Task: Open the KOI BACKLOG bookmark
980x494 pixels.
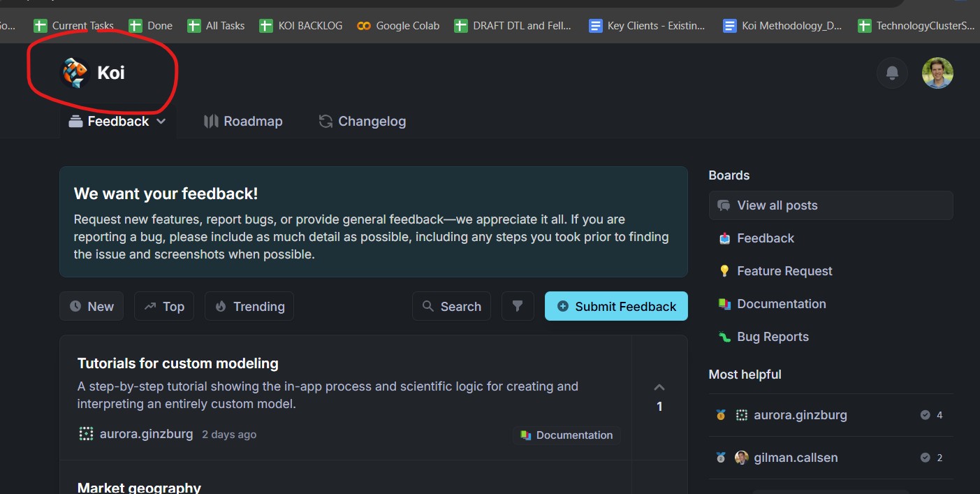Action: (301, 26)
